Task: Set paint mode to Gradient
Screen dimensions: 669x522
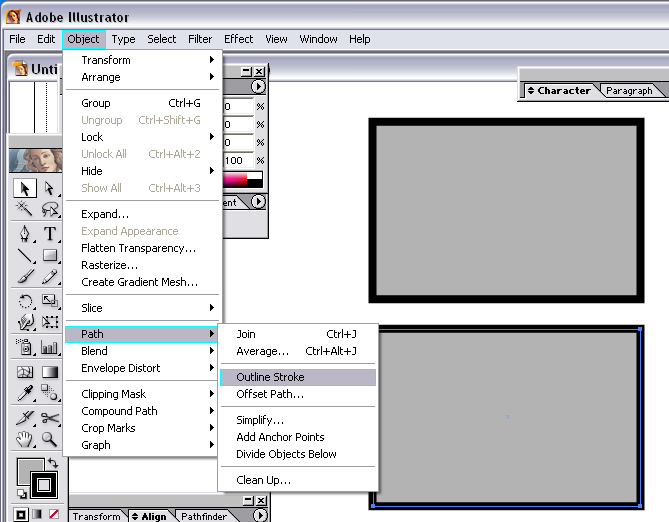Action: pyautogui.click(x=37, y=514)
